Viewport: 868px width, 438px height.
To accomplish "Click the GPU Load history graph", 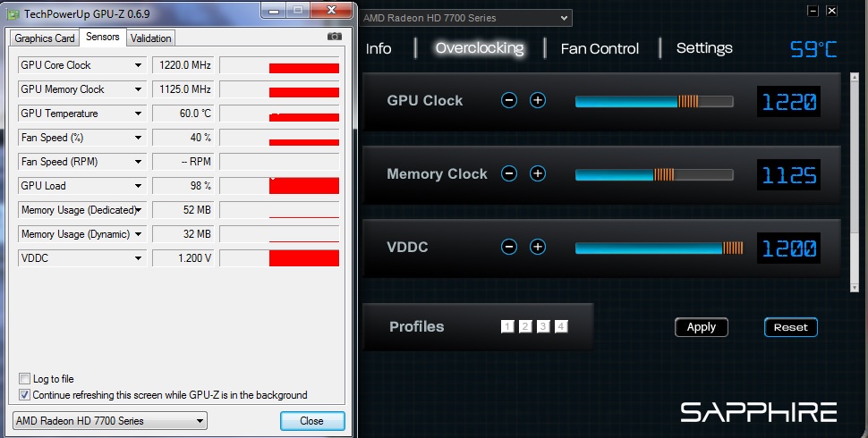I will [x=279, y=186].
